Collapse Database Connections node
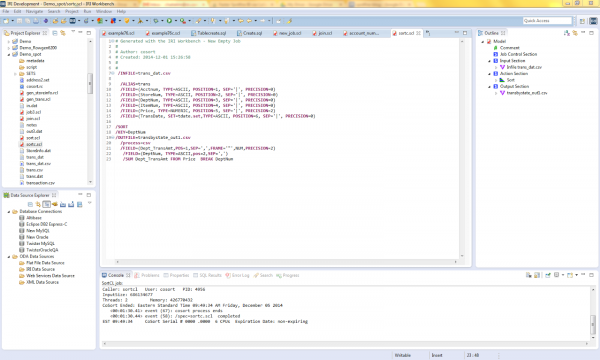The image size is (600, 360). click(x=9, y=212)
